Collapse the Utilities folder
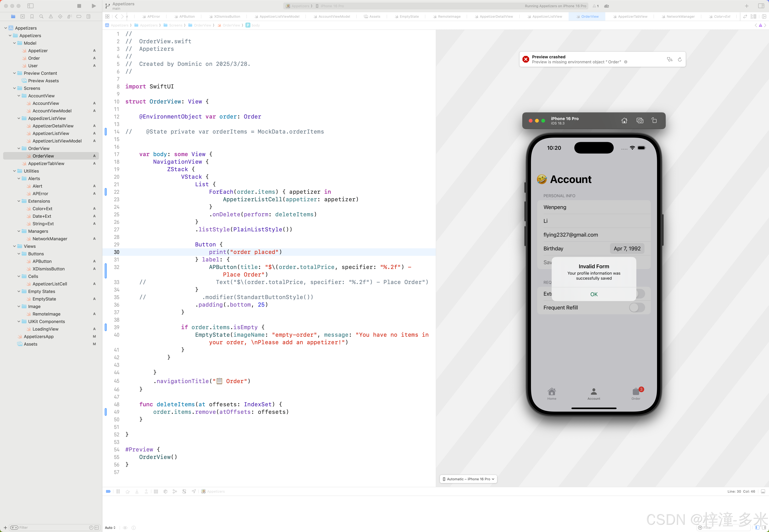The image size is (769, 532). click(14, 171)
